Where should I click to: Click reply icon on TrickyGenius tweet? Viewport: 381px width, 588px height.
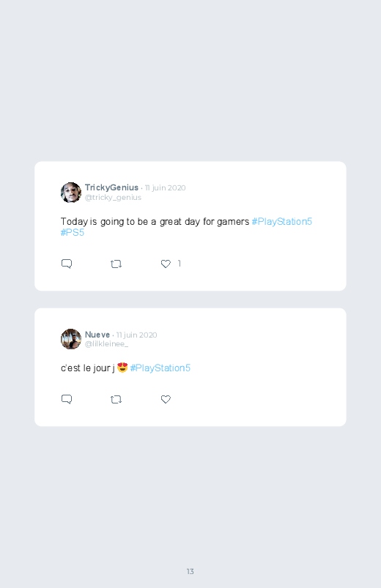click(67, 264)
